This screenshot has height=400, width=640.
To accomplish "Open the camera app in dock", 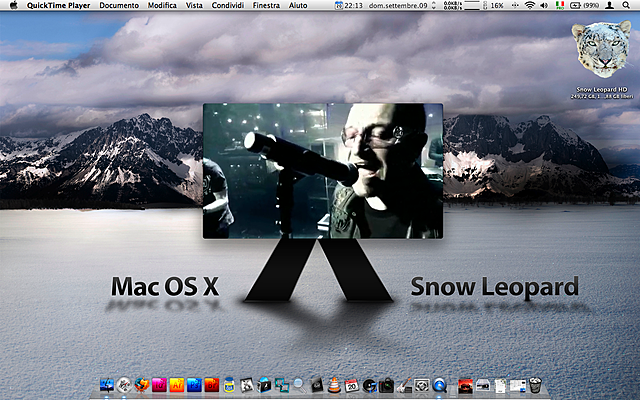I will point(386,385).
